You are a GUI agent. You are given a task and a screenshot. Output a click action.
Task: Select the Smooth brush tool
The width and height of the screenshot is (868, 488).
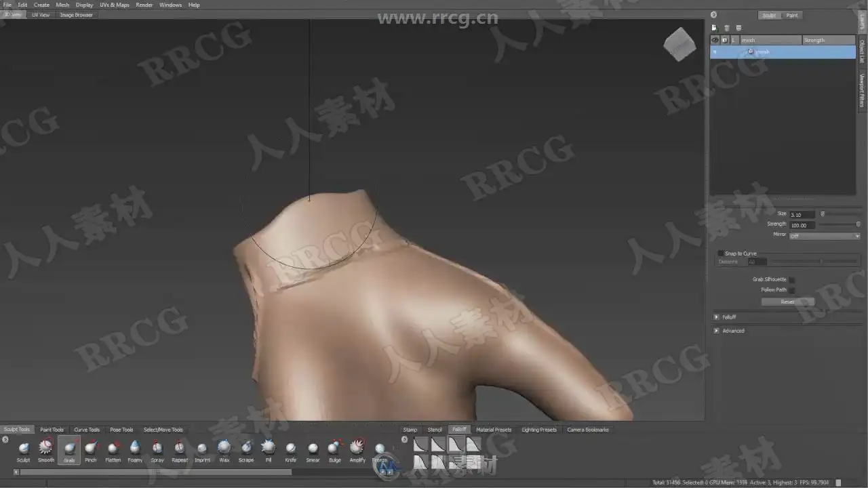point(46,449)
